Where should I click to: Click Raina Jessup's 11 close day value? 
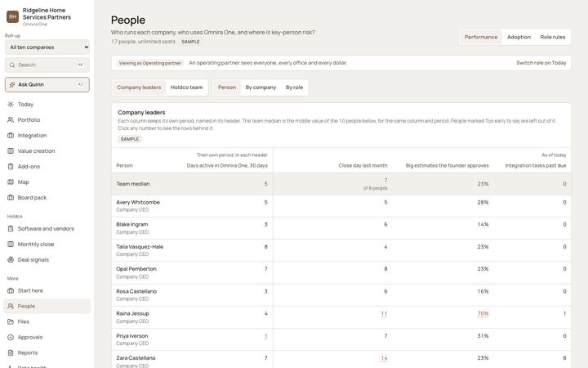point(384,313)
